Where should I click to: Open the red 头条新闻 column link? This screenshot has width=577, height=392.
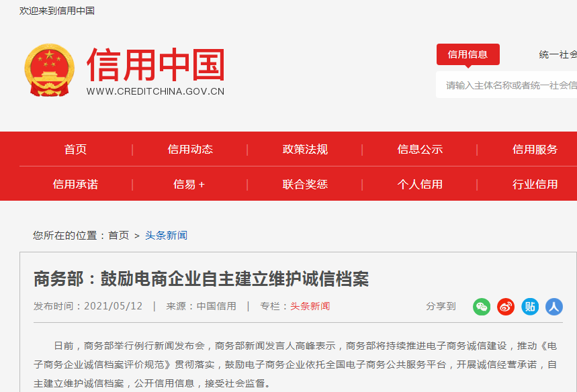[310, 306]
